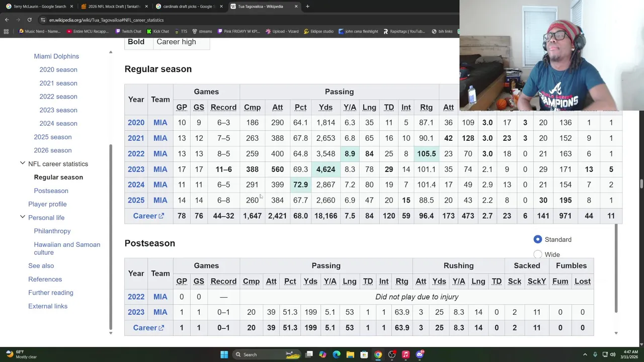644x362 pixels.
Task: Open volume control in system tray
Action: point(613,354)
